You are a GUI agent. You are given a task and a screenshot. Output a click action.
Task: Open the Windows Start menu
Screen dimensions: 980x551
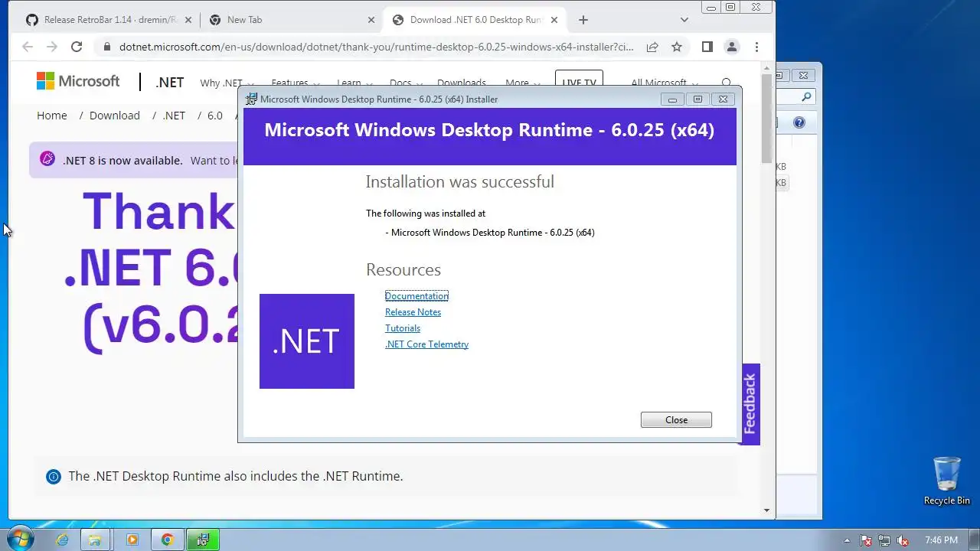(x=19, y=540)
